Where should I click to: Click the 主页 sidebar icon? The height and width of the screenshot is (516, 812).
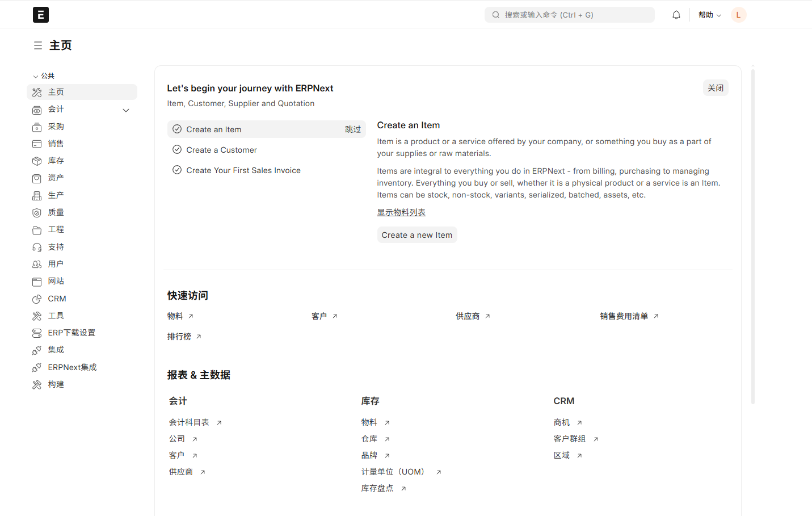[37, 92]
